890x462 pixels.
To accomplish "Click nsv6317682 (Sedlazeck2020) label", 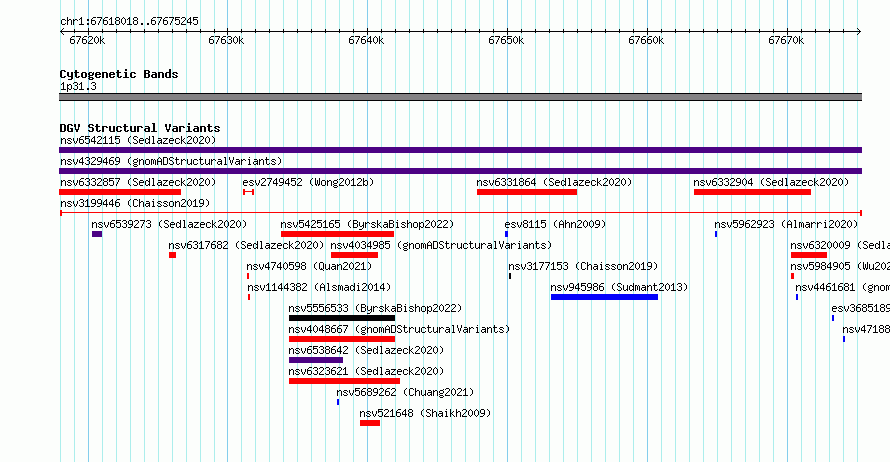I will (246, 245).
